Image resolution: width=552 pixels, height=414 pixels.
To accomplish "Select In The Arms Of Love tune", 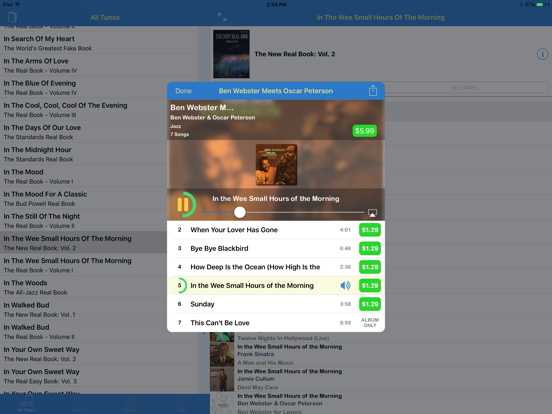I will click(x=99, y=65).
